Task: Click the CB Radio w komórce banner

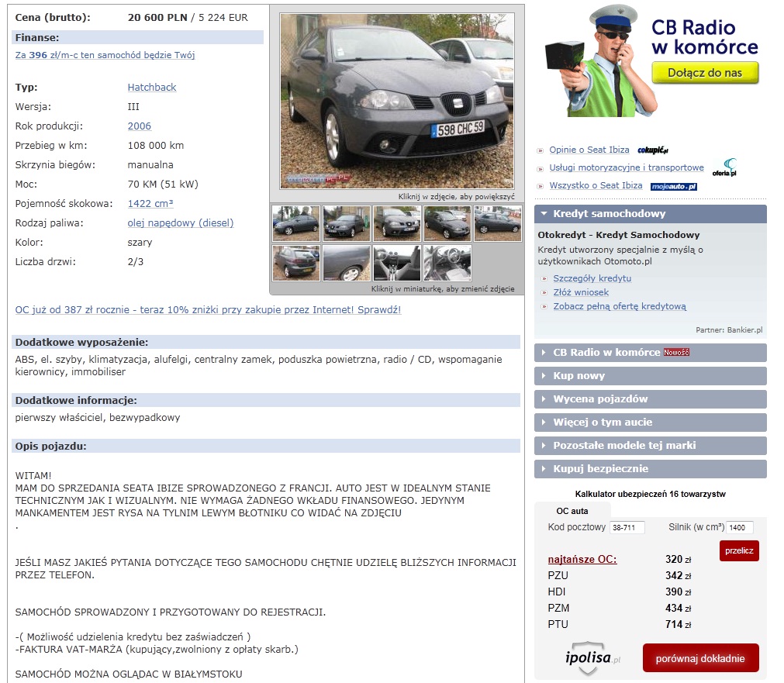Action: coord(652,61)
